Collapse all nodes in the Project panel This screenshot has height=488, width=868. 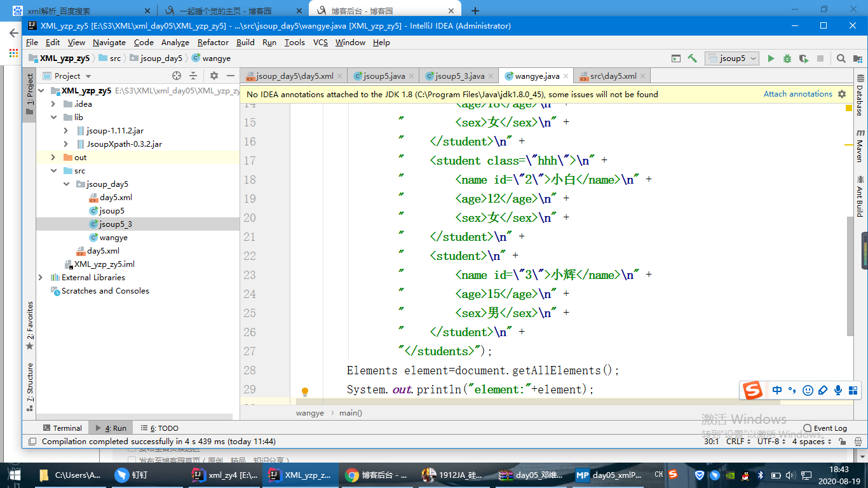pos(193,76)
